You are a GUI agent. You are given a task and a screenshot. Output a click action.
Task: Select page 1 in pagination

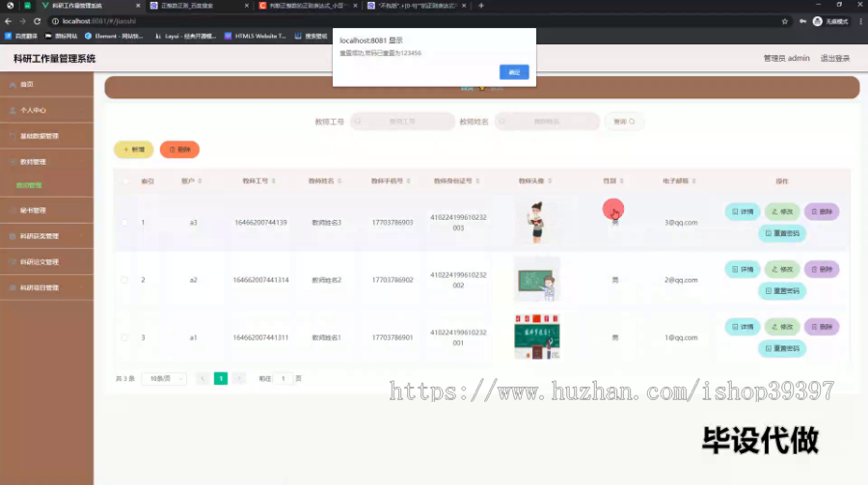(x=220, y=379)
